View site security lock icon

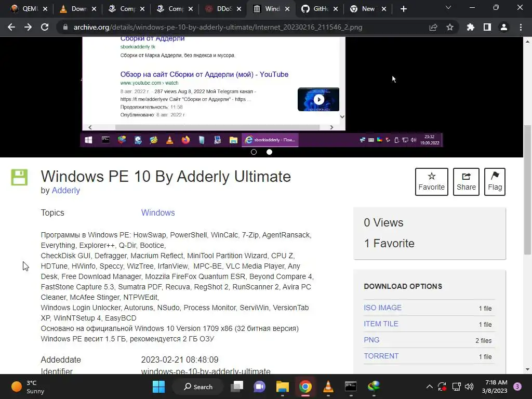[65, 27]
